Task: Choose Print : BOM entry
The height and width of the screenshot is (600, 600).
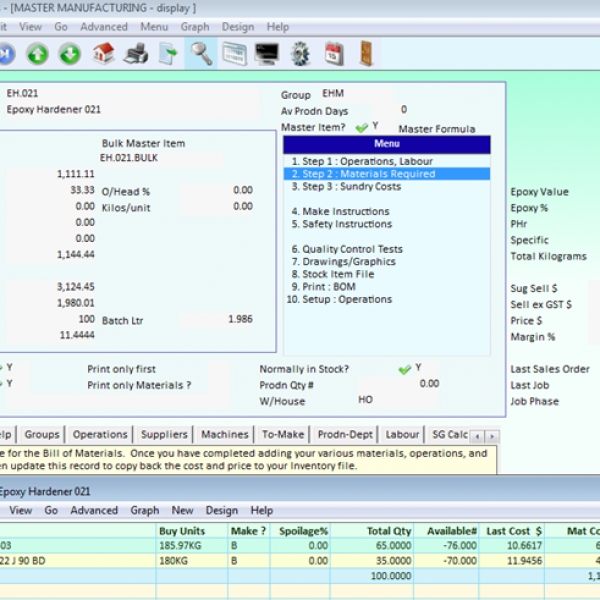Action: [386, 287]
